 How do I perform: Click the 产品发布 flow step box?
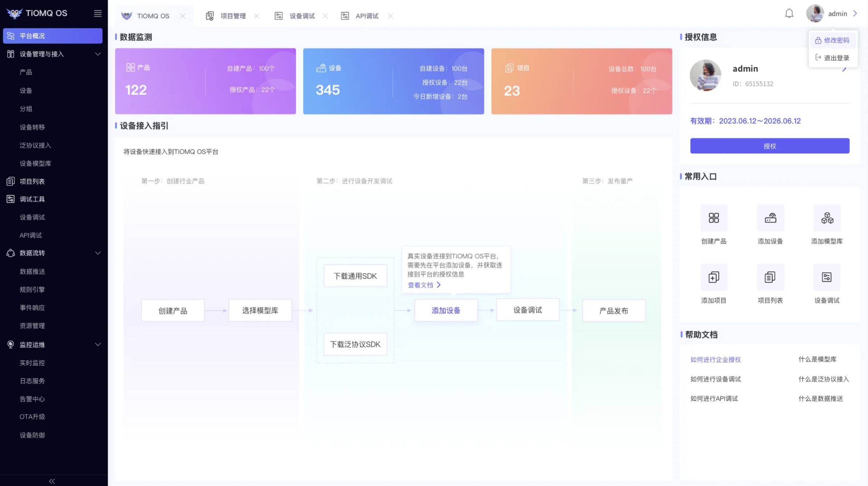[x=614, y=310]
